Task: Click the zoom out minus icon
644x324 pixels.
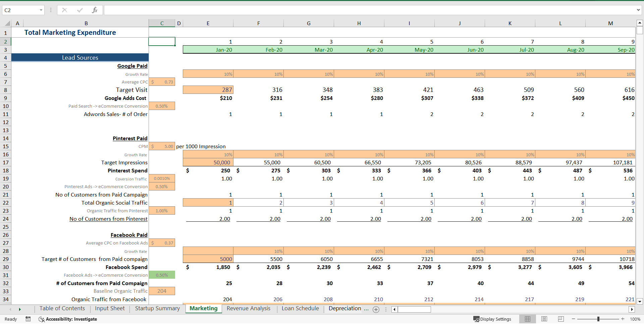Action: 574,319
